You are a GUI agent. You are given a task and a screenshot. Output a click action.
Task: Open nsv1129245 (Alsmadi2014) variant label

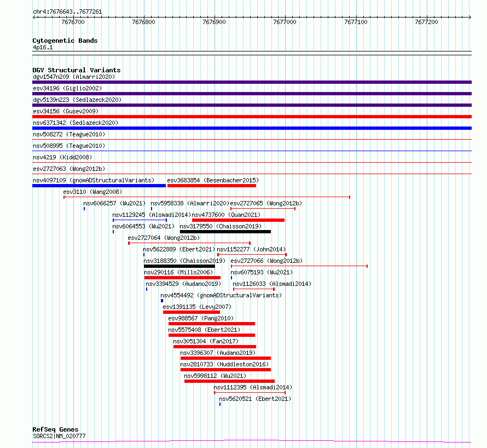[152, 215]
